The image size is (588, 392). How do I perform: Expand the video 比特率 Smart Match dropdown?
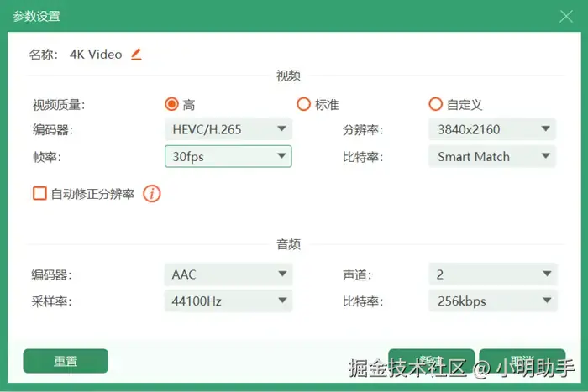tap(492, 156)
